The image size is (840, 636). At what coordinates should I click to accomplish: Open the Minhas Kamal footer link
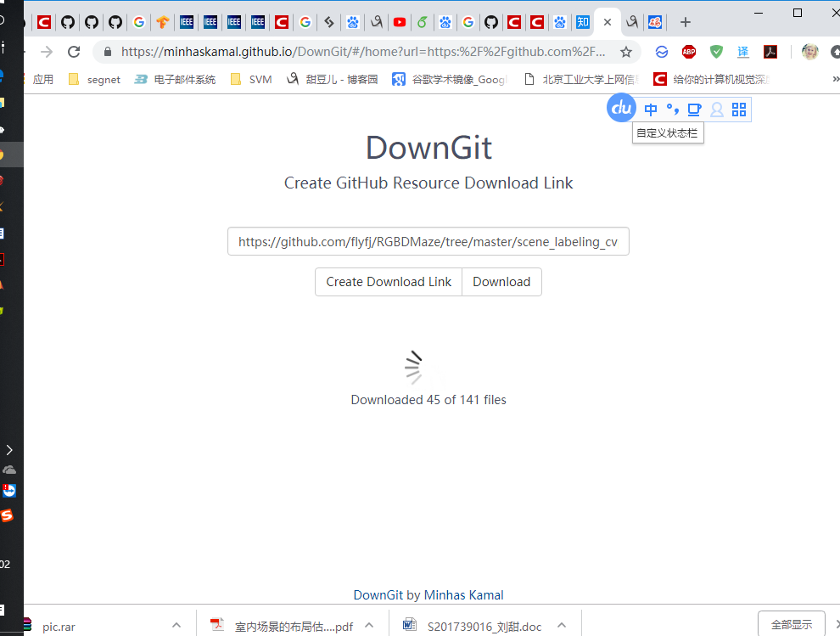coord(463,594)
